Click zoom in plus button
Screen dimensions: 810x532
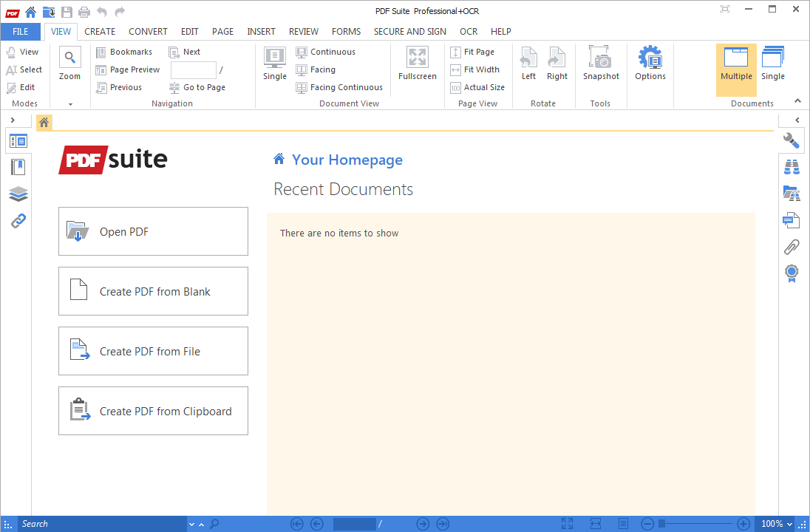pos(743,524)
